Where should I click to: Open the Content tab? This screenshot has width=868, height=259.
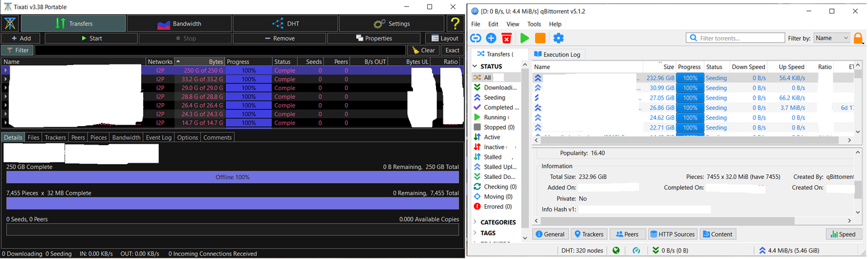[x=718, y=234]
